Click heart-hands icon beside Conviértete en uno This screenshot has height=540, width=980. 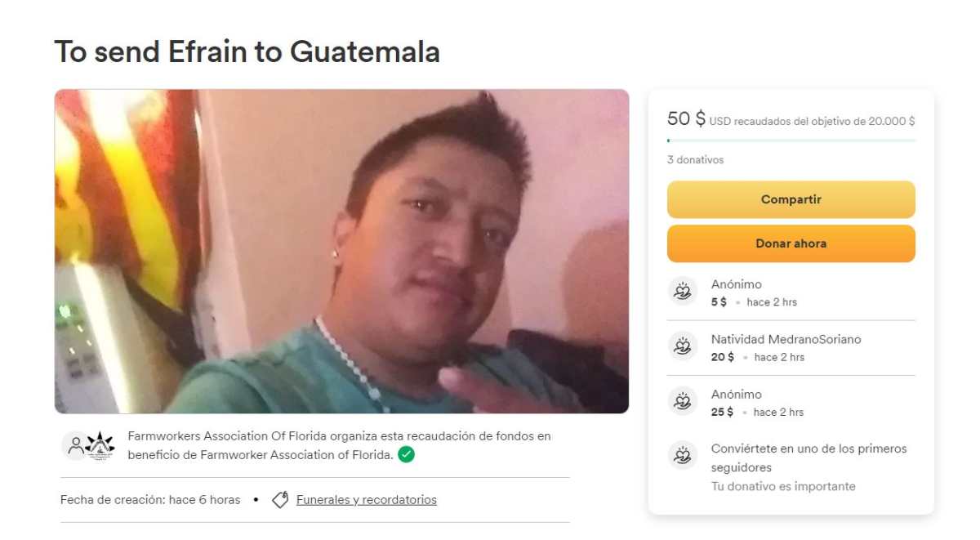(682, 456)
